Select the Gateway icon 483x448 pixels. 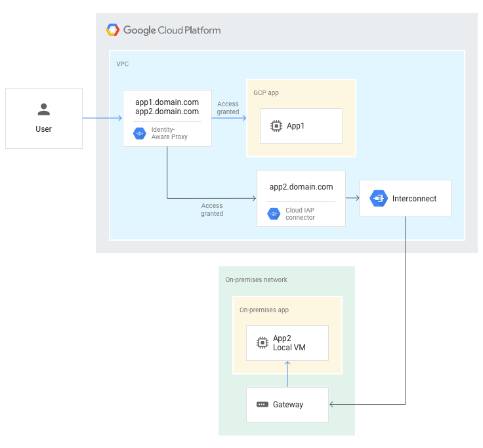click(x=262, y=405)
